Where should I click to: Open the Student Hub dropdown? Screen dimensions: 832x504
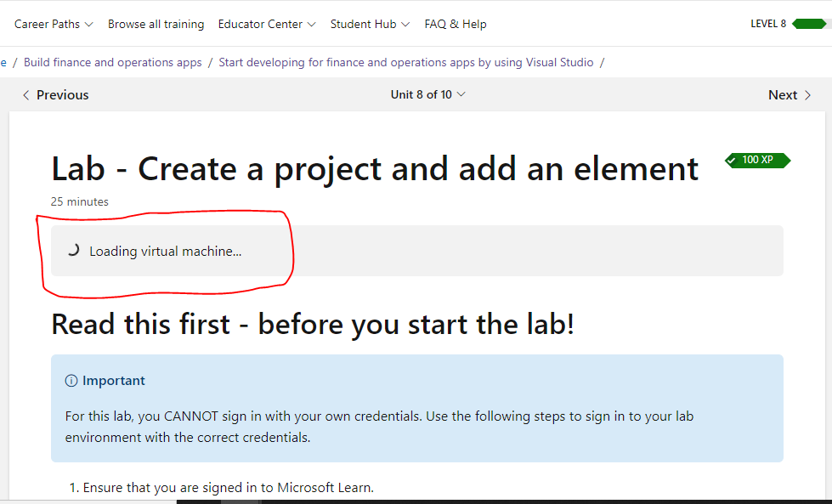365,24
